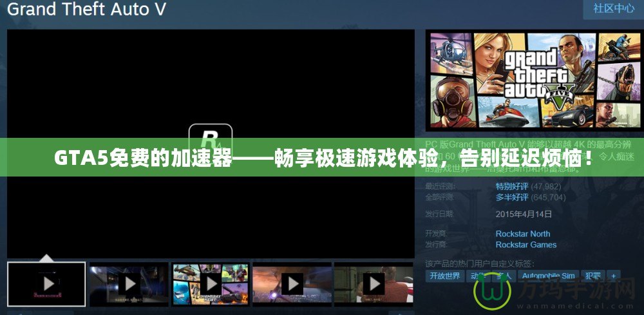
Task: Click the 全部评测 label
Action: [440, 197]
